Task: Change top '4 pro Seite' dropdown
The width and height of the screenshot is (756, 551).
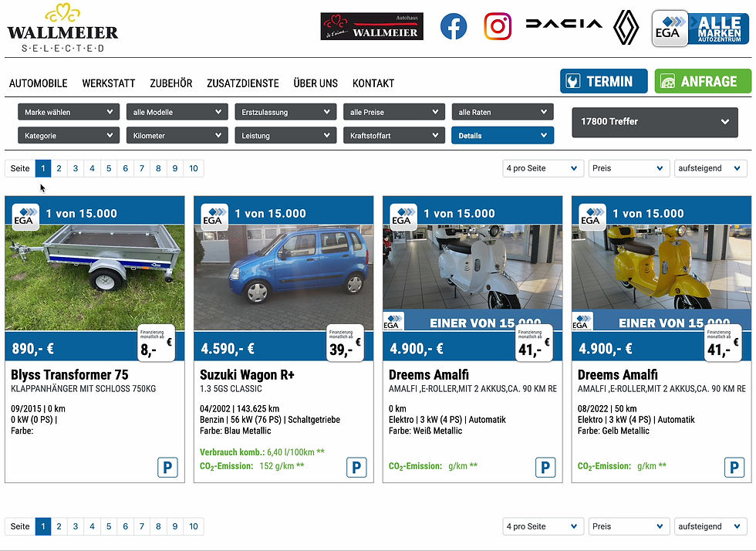Action: click(x=543, y=168)
